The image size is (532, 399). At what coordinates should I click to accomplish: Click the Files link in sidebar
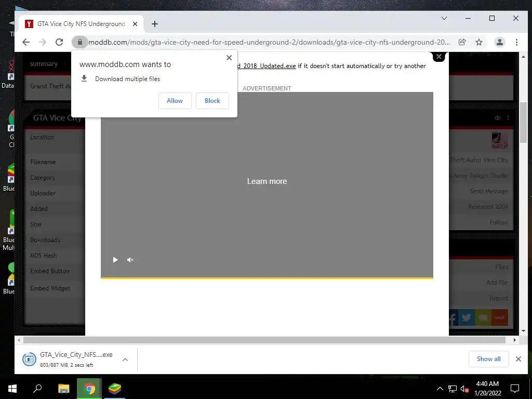[x=501, y=267]
